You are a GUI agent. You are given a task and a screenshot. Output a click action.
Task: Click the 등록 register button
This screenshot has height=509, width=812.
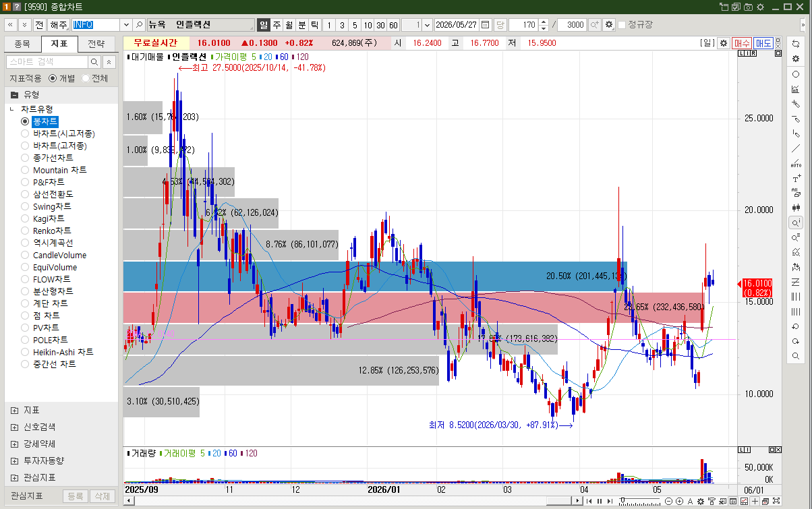pos(75,496)
